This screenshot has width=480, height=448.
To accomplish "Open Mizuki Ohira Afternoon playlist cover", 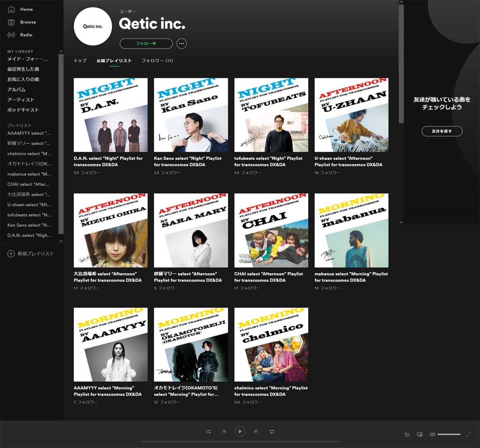I will pos(111,230).
